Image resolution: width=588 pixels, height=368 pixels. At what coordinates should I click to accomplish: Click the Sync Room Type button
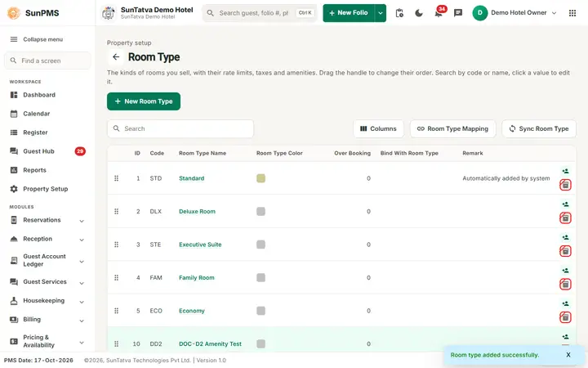[x=539, y=129]
